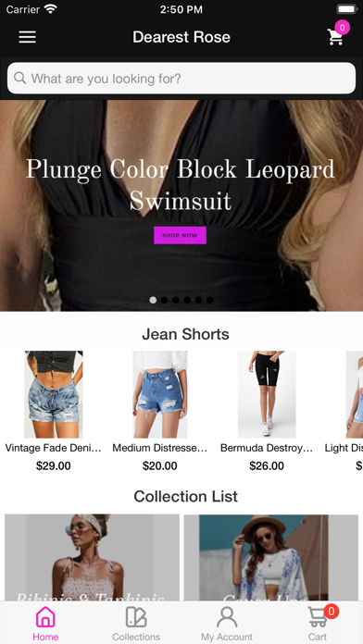
Task: Select the third carousel page dot
Action: point(176,300)
